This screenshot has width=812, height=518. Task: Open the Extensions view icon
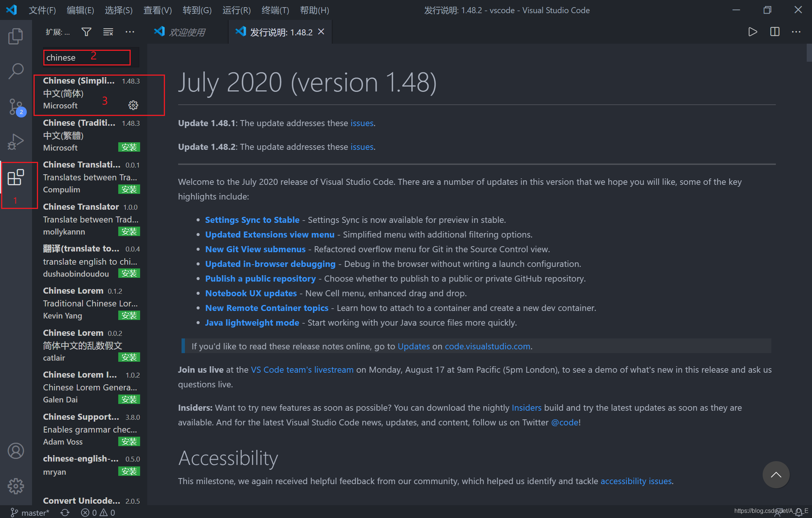pos(16,177)
